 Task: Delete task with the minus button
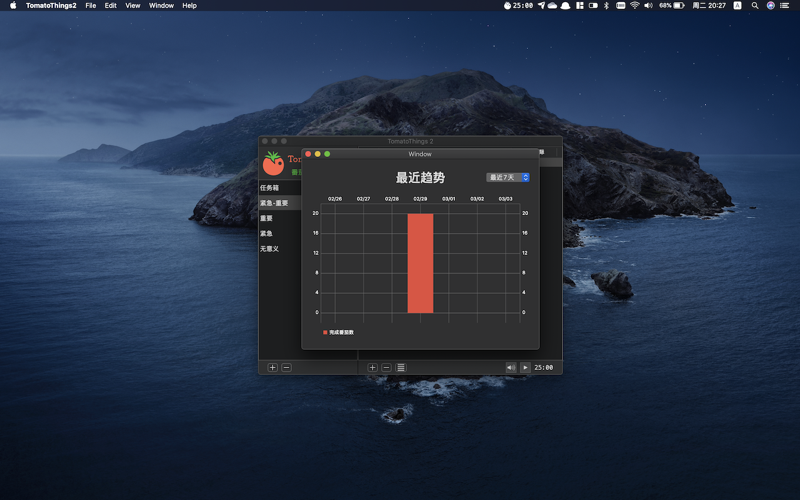click(387, 367)
